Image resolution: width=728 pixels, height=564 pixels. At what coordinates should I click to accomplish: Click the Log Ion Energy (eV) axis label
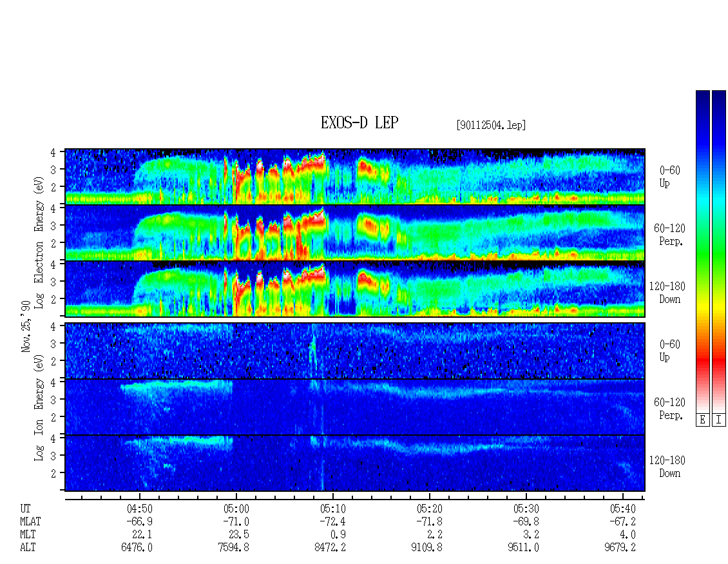tap(39, 407)
